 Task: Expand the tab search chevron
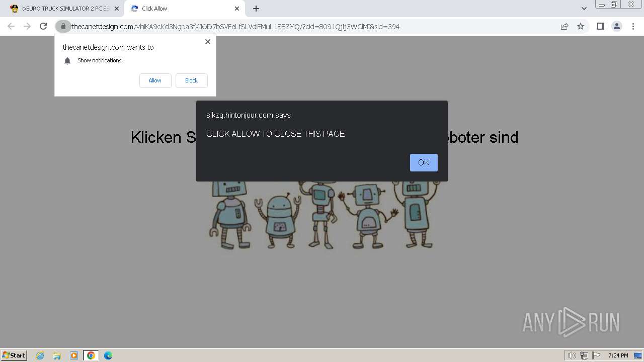pos(584,9)
